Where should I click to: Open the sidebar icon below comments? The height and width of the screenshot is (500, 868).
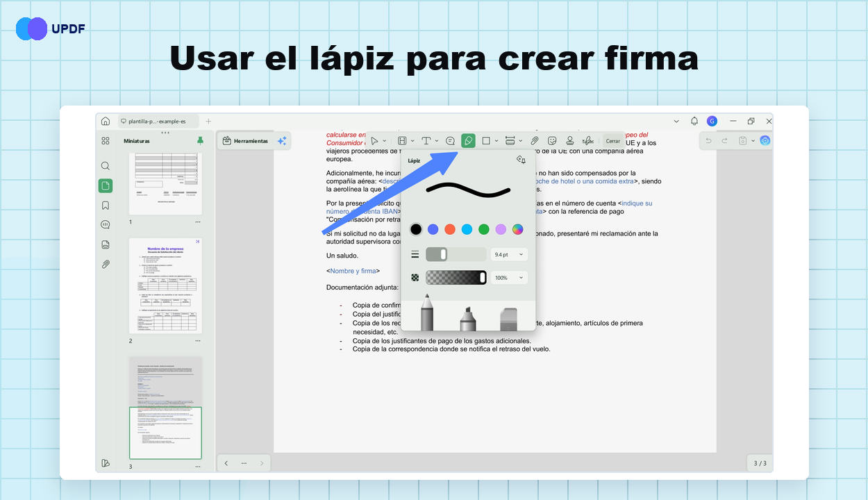coord(106,244)
